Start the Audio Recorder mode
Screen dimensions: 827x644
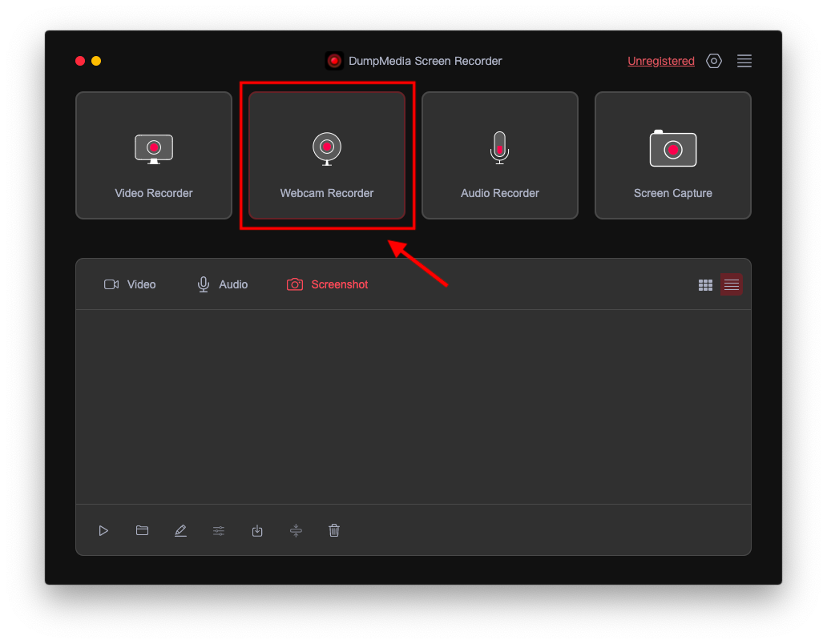500,155
